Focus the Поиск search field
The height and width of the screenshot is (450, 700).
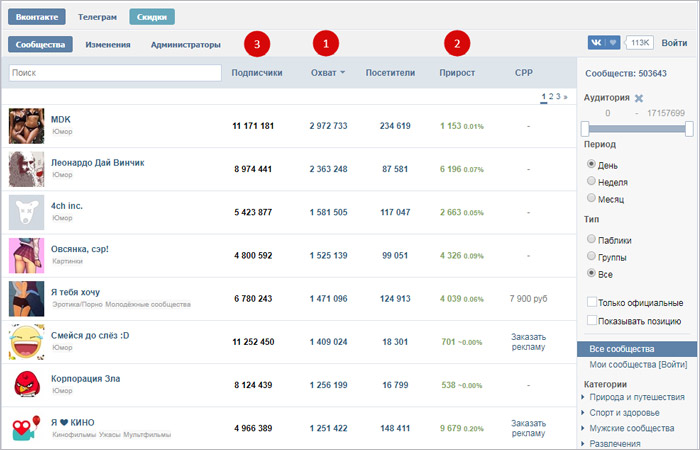click(115, 73)
